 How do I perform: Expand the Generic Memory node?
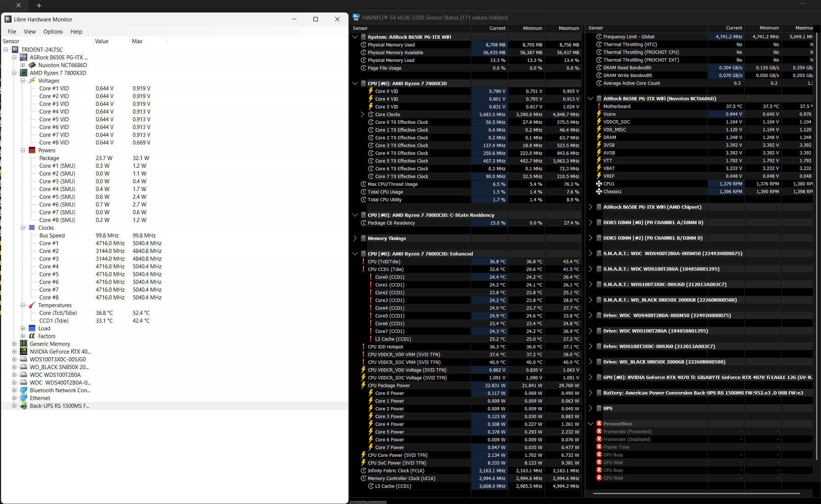pos(14,344)
